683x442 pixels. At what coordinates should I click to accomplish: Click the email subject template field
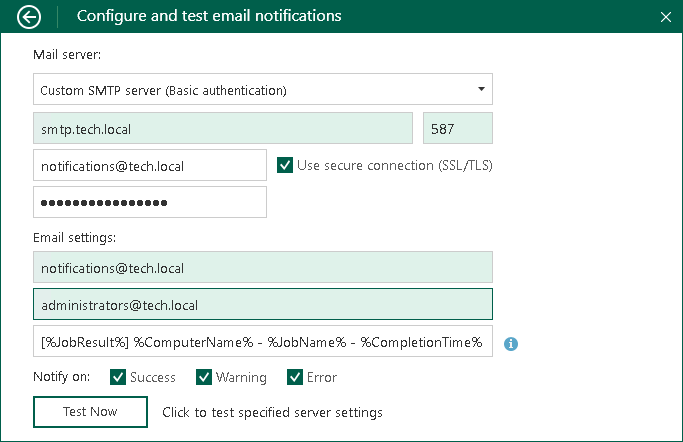263,342
